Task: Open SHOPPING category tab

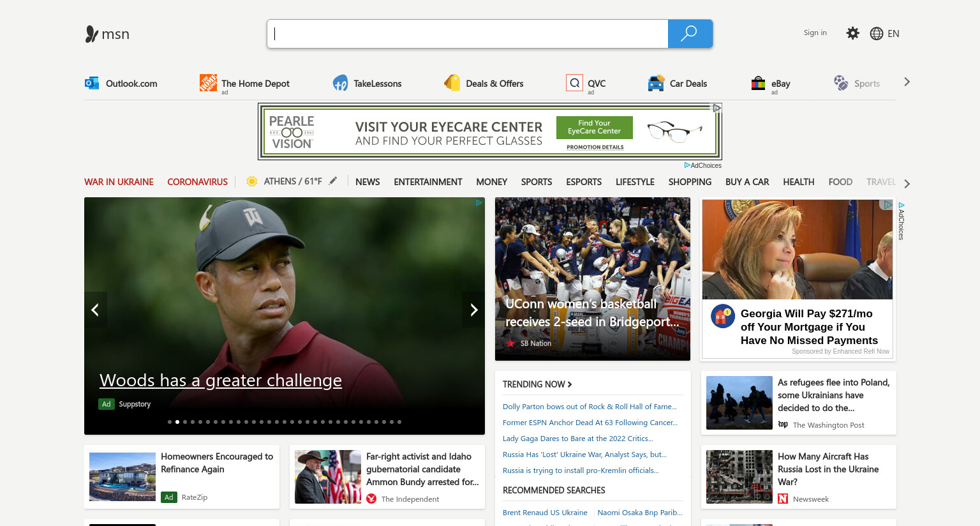Action: tap(690, 182)
